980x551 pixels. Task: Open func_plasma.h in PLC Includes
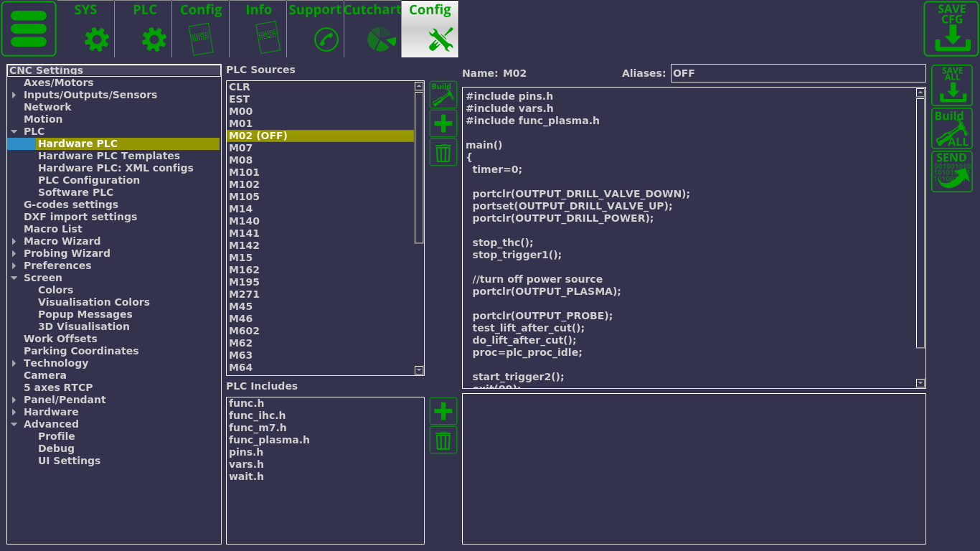click(x=269, y=440)
